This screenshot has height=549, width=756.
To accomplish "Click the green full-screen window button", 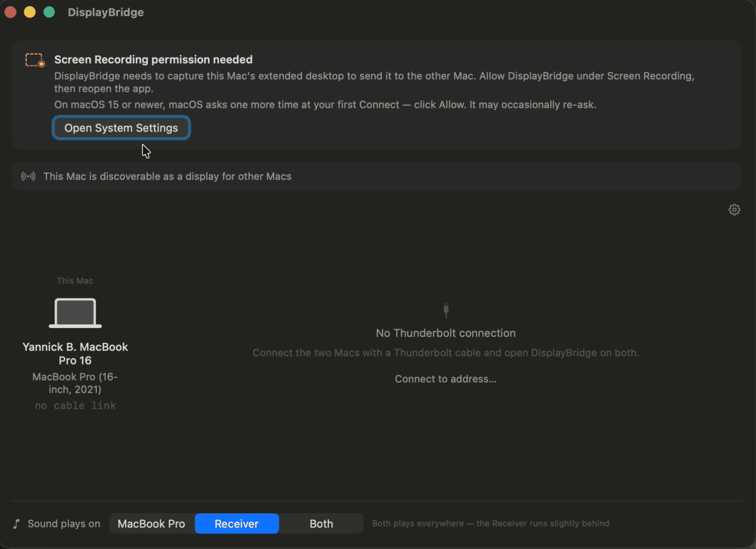I will pyautogui.click(x=49, y=12).
